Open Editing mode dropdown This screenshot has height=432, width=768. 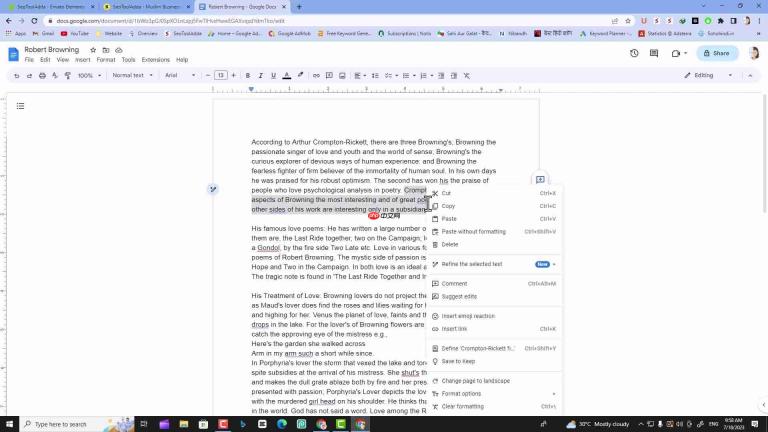click(x=708, y=75)
